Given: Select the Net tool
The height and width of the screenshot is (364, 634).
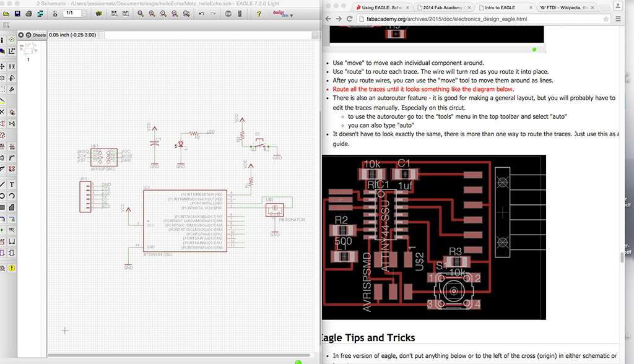Looking at the screenshot, I should click(12, 219).
